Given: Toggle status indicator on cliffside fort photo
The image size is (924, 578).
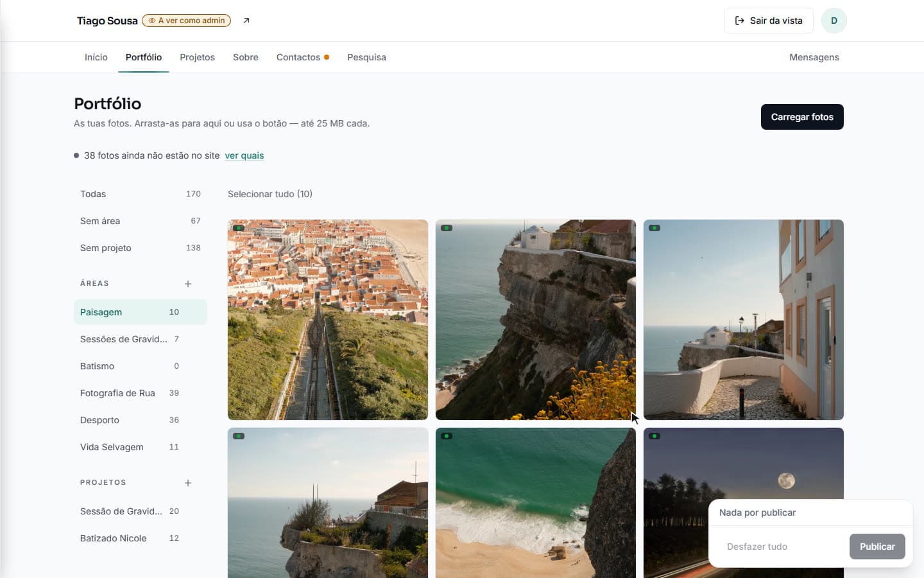Looking at the screenshot, I should 239,436.
